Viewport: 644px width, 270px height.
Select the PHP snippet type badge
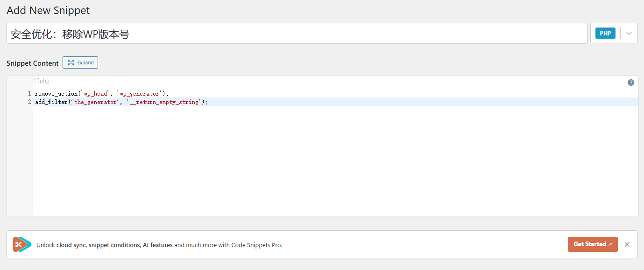605,34
